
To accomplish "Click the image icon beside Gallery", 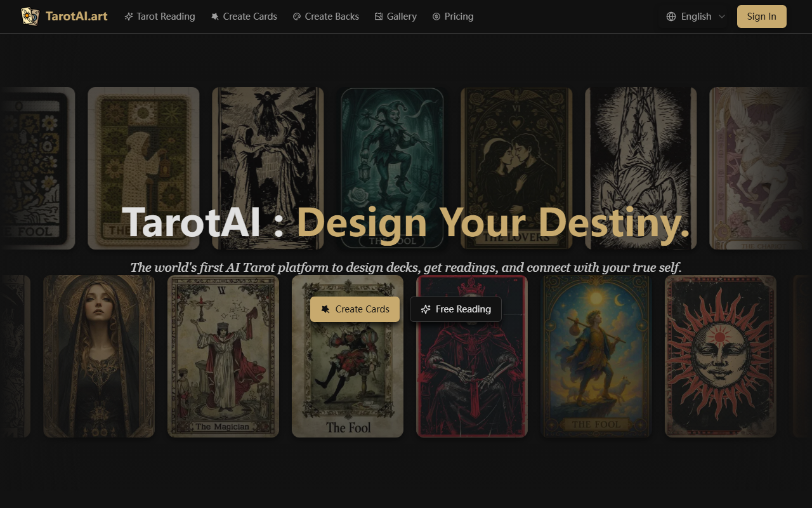I will (x=379, y=17).
